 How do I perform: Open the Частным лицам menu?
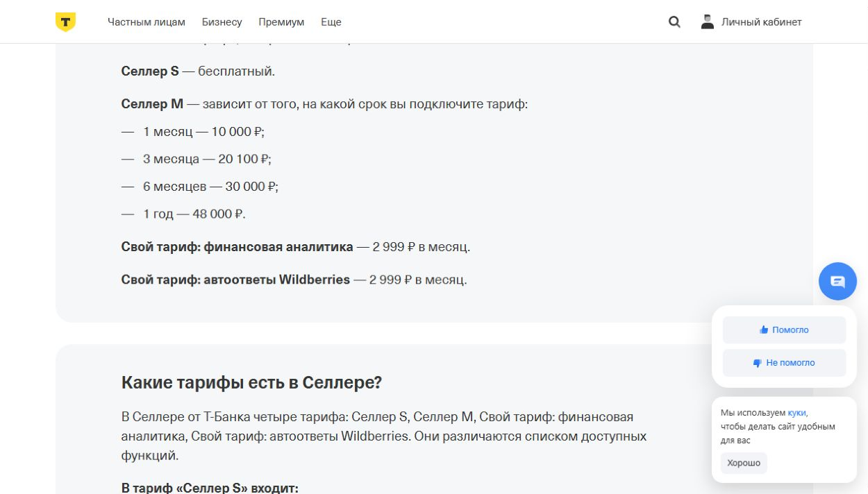147,22
